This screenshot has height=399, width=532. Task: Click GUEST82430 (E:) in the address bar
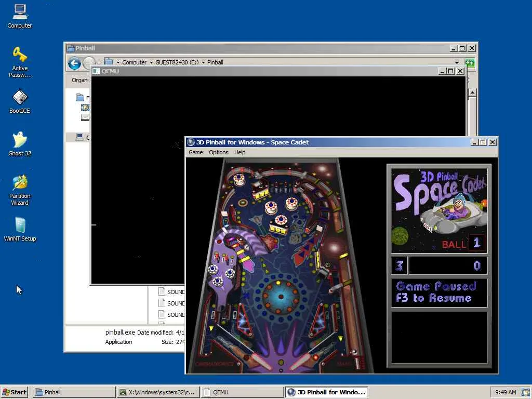(x=177, y=62)
